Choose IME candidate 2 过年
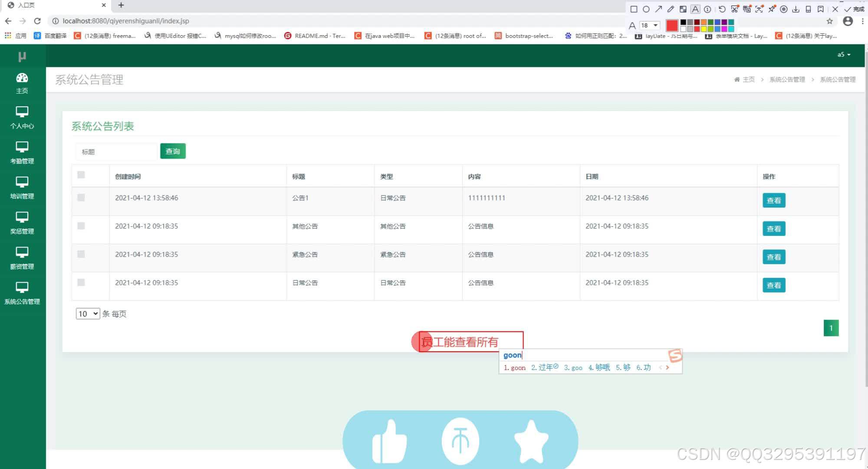The image size is (868, 469). coord(545,367)
